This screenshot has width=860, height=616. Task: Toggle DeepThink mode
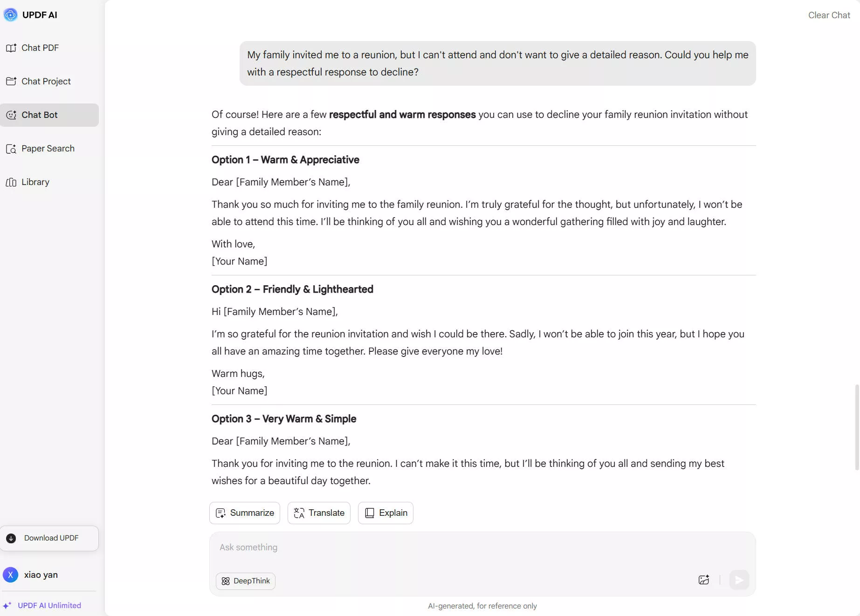pyautogui.click(x=246, y=581)
